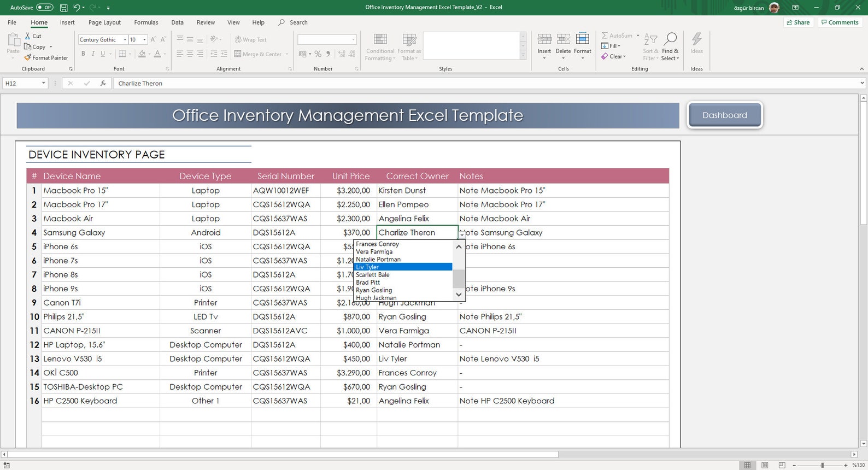Expand the Clear dropdown

[x=624, y=56]
